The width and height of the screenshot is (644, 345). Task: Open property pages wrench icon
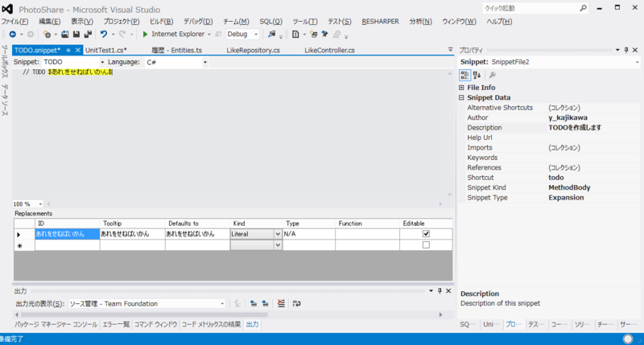pos(492,75)
